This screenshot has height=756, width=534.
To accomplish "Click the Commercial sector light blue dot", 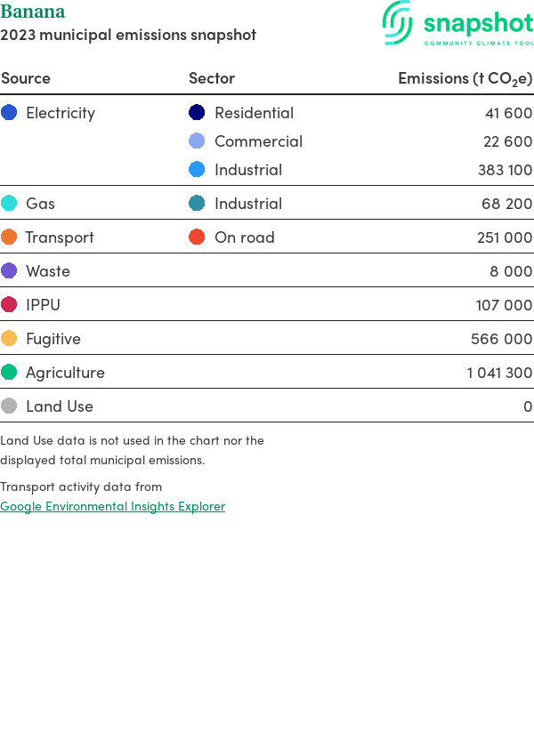I will pos(197,141).
